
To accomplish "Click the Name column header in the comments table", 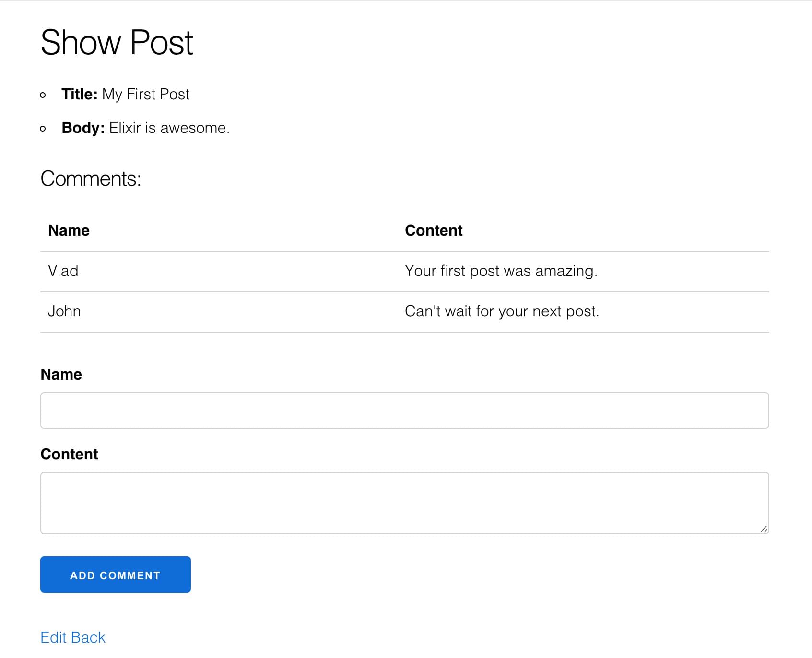I will [x=69, y=230].
